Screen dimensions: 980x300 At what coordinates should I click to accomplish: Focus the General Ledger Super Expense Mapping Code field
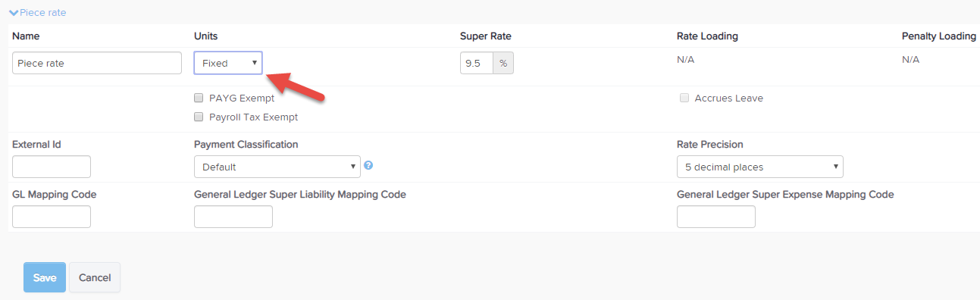tap(716, 217)
